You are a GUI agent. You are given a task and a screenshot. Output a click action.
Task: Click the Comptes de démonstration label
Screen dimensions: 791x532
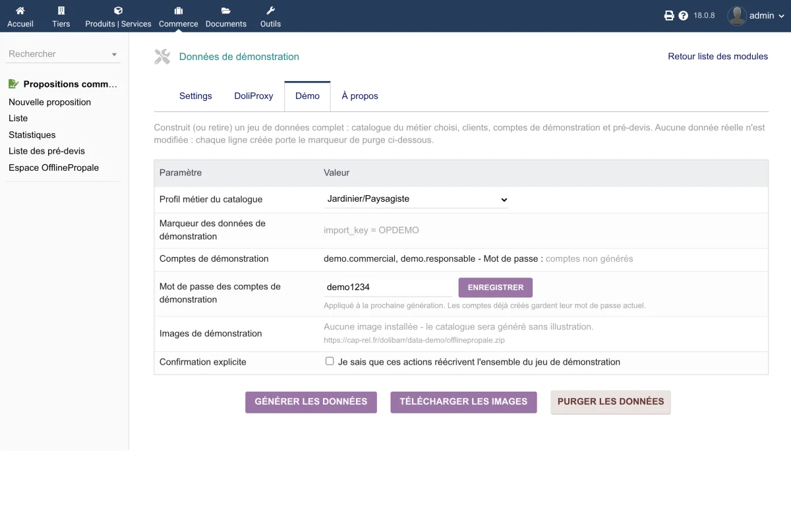point(214,259)
